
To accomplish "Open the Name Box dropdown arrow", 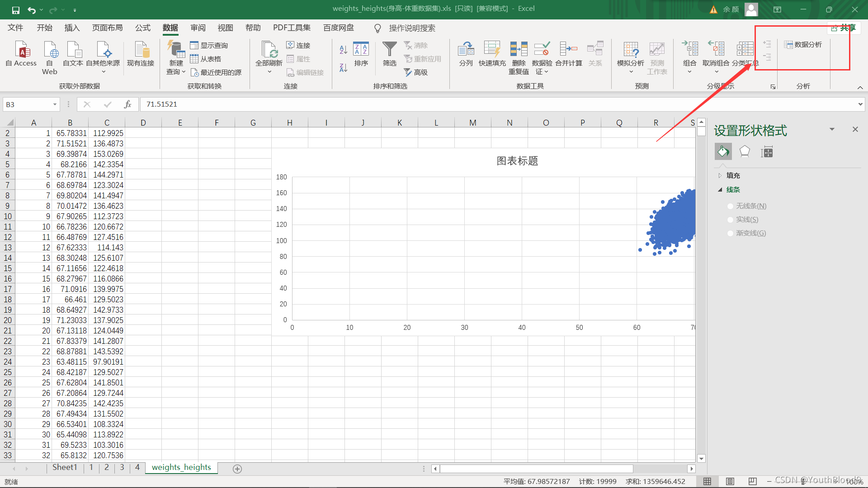I will (x=55, y=104).
